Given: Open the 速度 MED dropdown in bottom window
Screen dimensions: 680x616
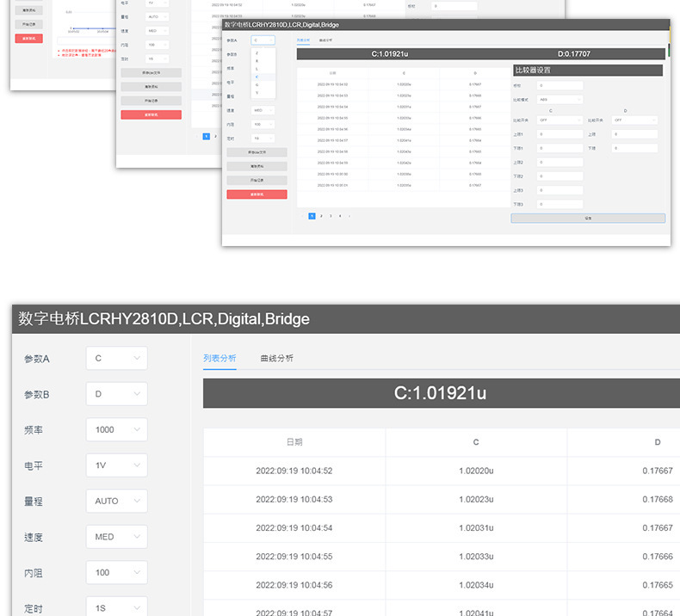Looking at the screenshot, I should click(117, 537).
